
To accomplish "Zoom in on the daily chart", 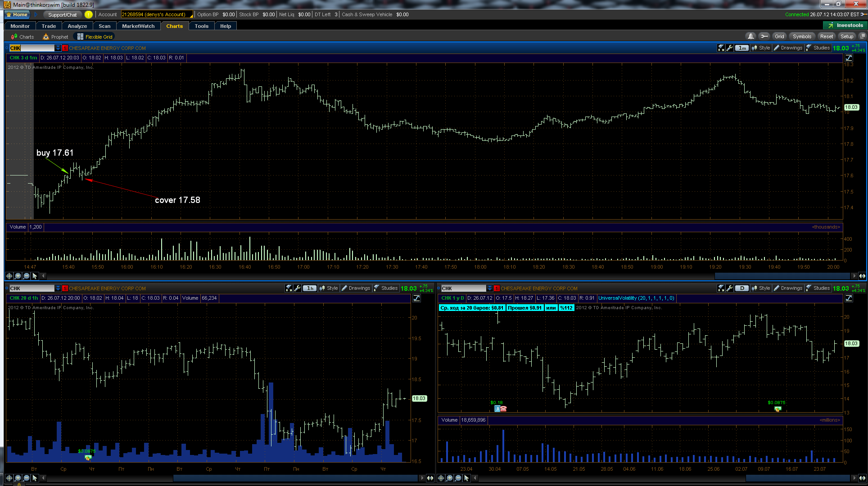I will pyautogui.click(x=449, y=478).
